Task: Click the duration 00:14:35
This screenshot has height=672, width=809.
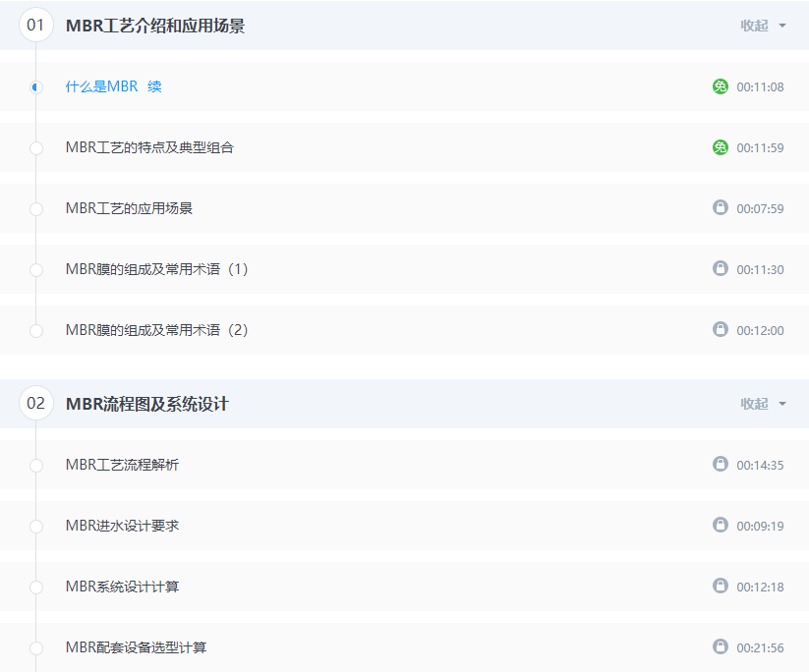Action: point(760,465)
